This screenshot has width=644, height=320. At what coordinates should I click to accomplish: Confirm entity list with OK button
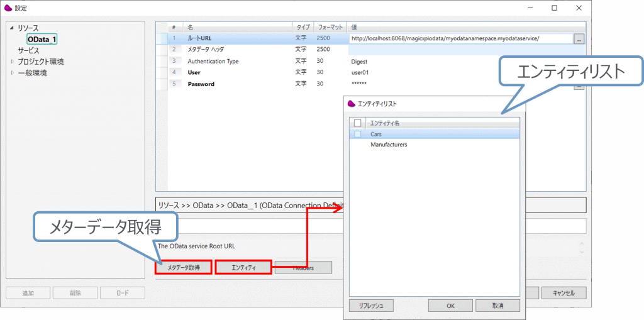(450, 306)
